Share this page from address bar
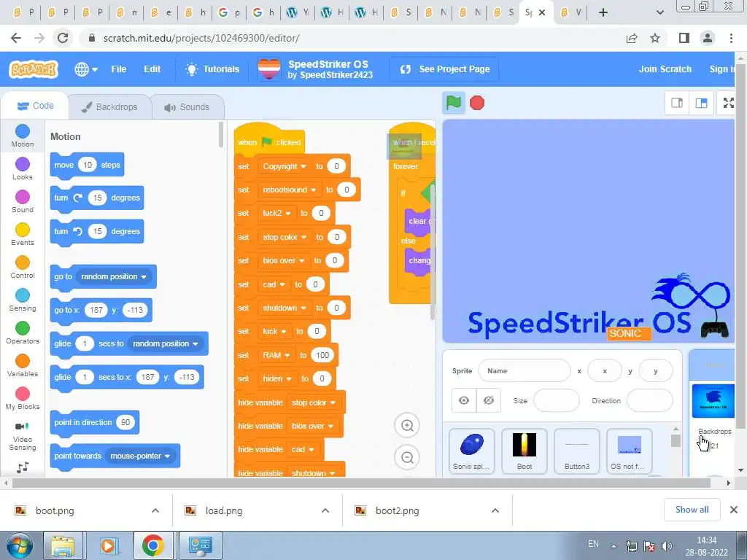Viewport: 747px width, 560px height. pyautogui.click(x=632, y=38)
